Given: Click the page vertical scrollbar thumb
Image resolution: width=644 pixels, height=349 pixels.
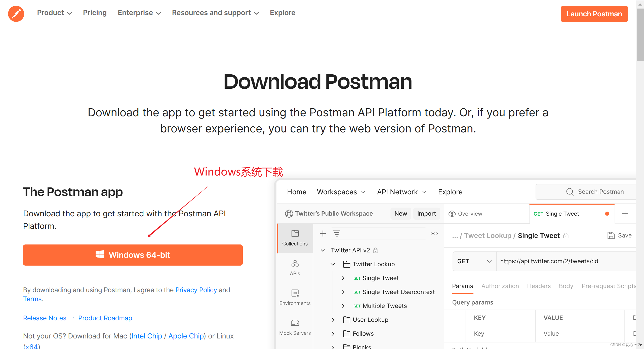Looking at the screenshot, I should click(x=640, y=35).
